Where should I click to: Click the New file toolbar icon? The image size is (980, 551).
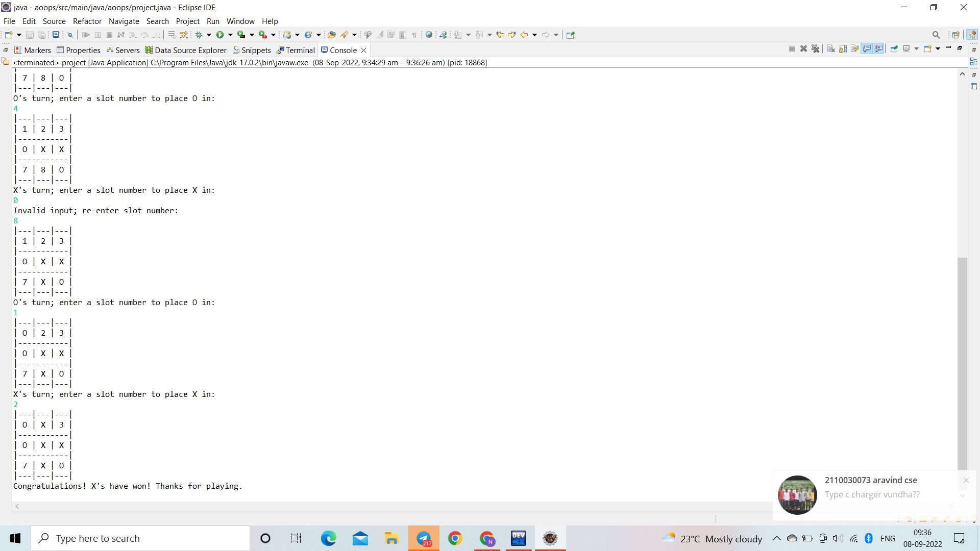[x=9, y=35]
